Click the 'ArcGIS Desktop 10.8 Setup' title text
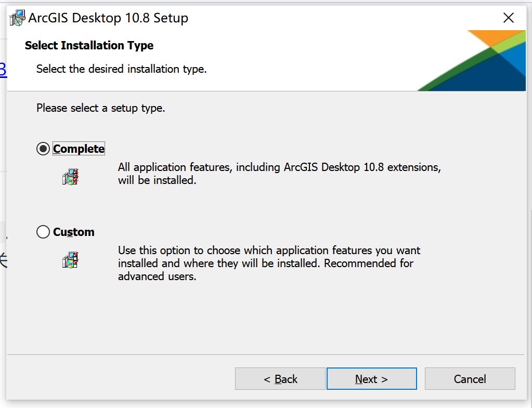 click(x=108, y=18)
